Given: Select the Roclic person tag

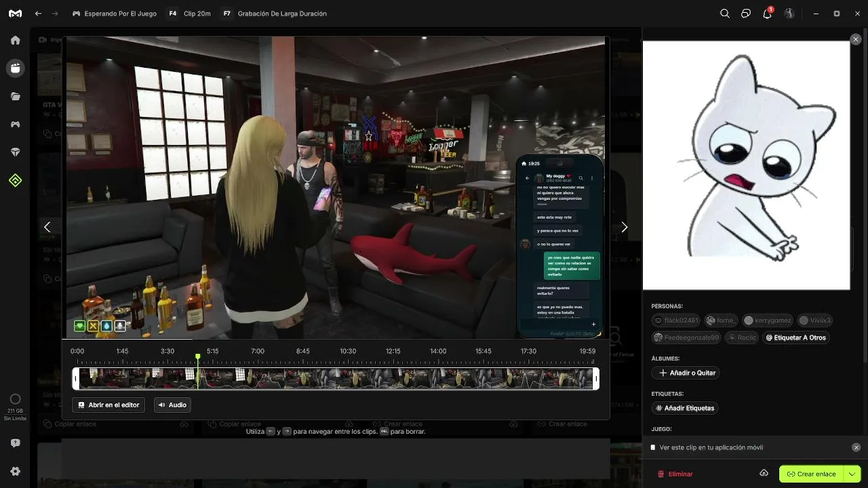Looking at the screenshot, I should [743, 338].
